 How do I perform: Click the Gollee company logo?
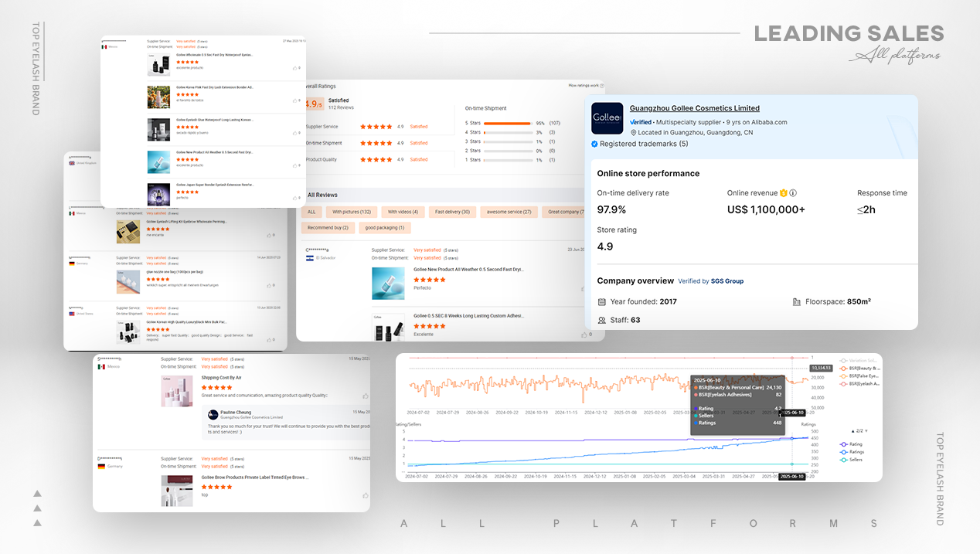click(x=607, y=119)
